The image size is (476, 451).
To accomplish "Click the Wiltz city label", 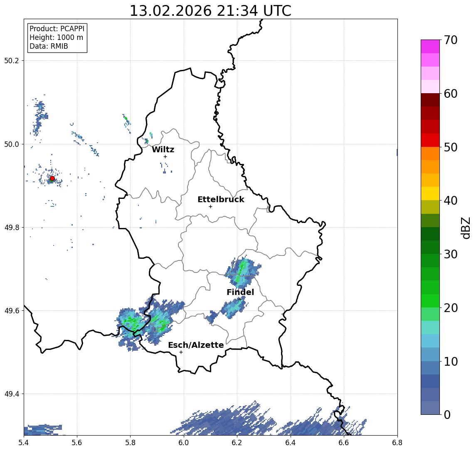I will [x=163, y=149].
